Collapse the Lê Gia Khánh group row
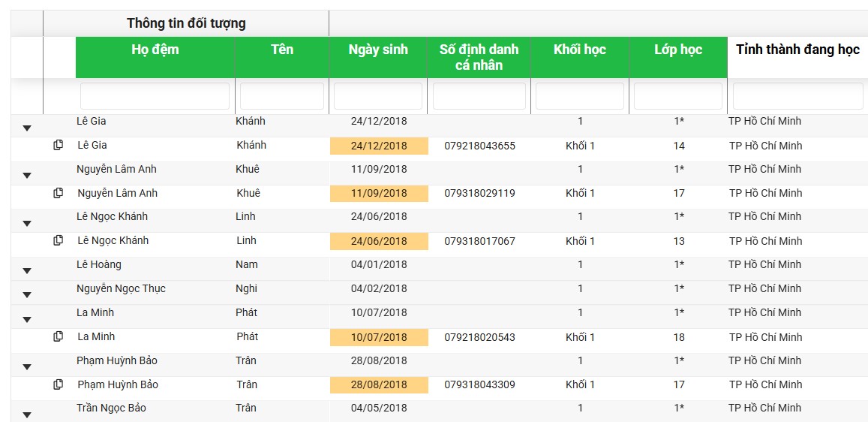This screenshot has height=422, width=868. pyautogui.click(x=27, y=128)
